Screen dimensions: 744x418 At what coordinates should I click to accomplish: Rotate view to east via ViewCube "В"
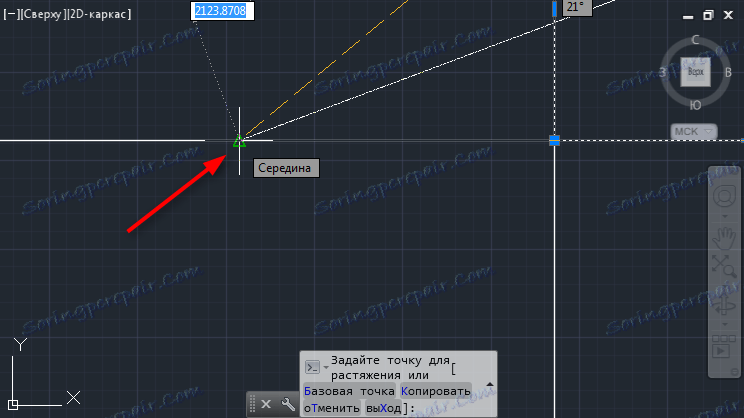728,73
